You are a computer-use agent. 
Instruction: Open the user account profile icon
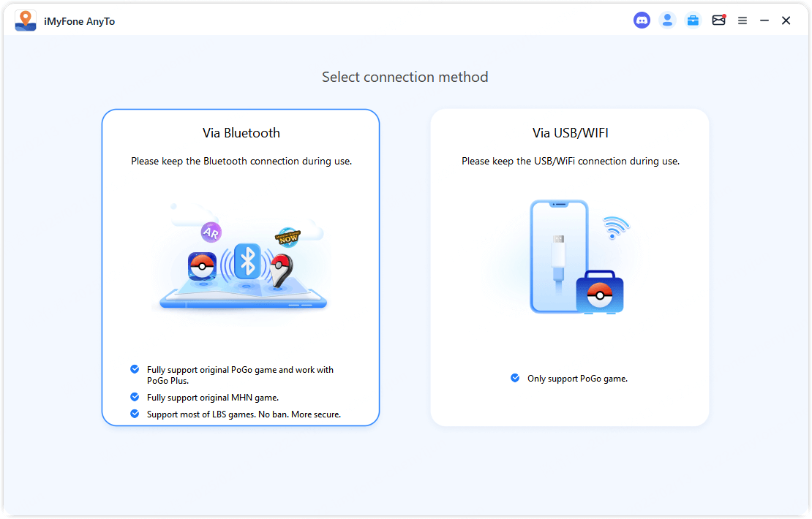click(x=667, y=20)
